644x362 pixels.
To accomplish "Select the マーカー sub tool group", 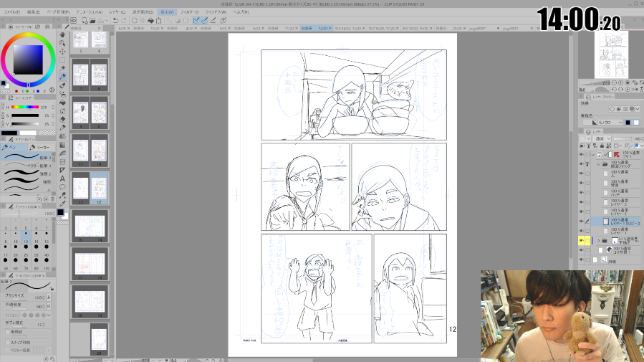I will coord(42,147).
